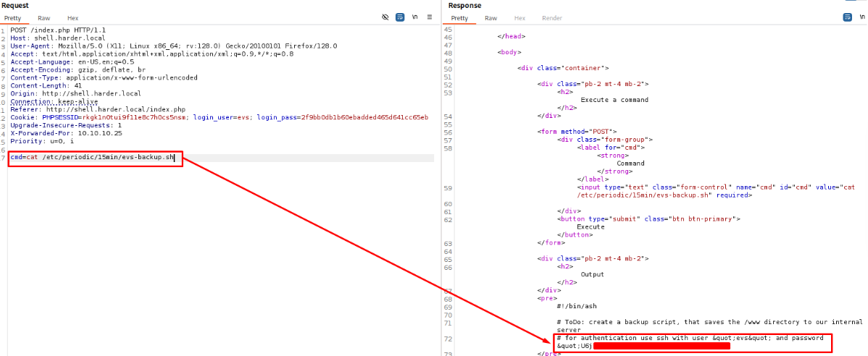Toggle show newline \n icon in Request panel
Viewport: 868px width, 356px height.
coord(414,17)
